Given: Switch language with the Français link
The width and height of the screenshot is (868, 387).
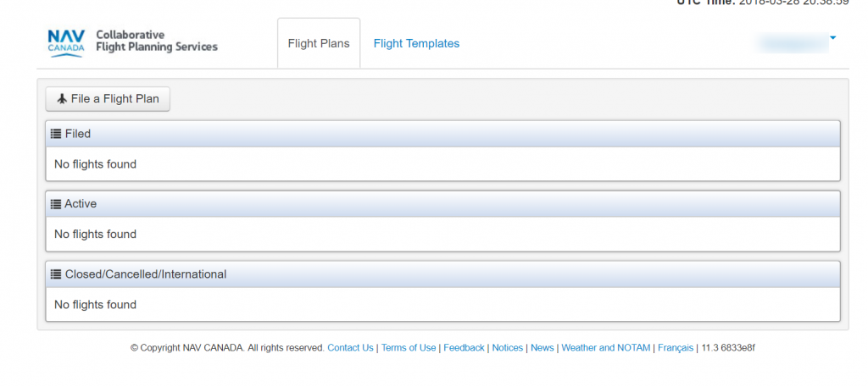Looking at the screenshot, I should [675, 348].
